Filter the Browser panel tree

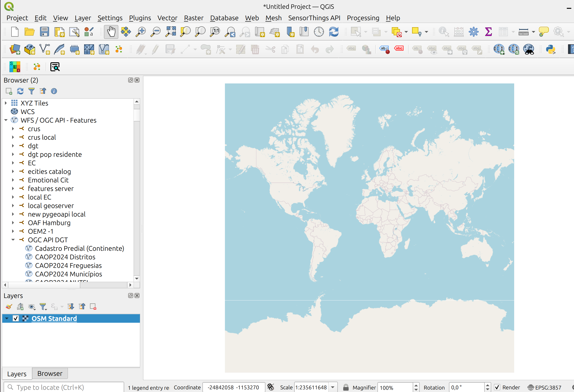(31, 91)
